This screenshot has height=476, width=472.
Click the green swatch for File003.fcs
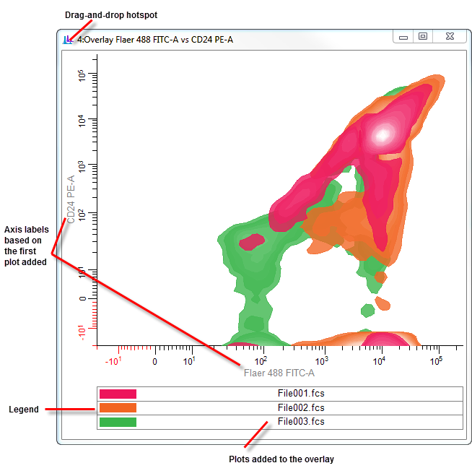pos(118,422)
